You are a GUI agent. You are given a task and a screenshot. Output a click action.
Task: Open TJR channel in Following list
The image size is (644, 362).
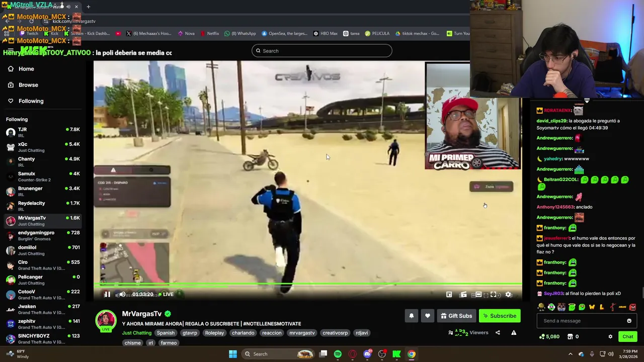[x=43, y=132]
